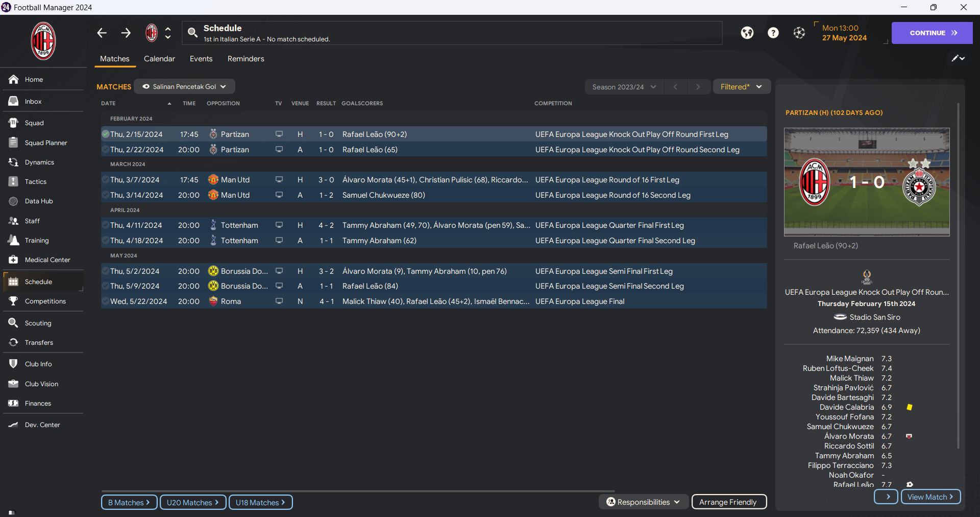This screenshot has height=517, width=980.
Task: Click the match preview panel scrollbar
Action: tap(958, 276)
